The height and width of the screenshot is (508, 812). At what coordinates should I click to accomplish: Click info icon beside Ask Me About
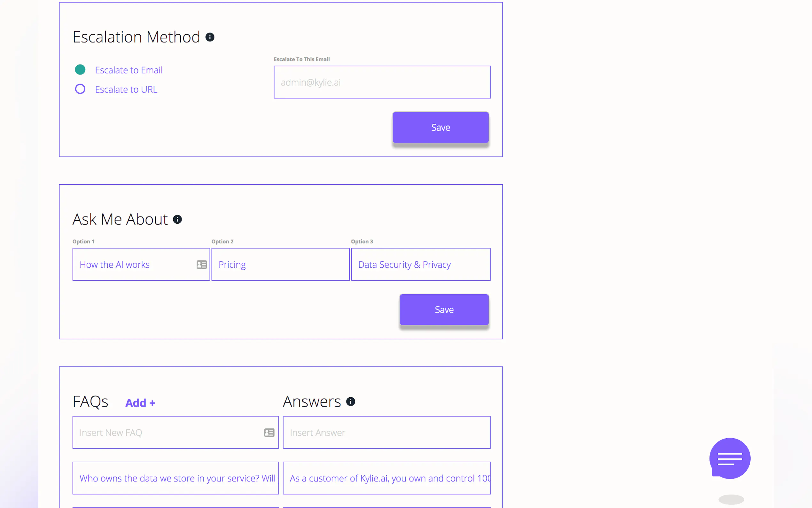[177, 219]
